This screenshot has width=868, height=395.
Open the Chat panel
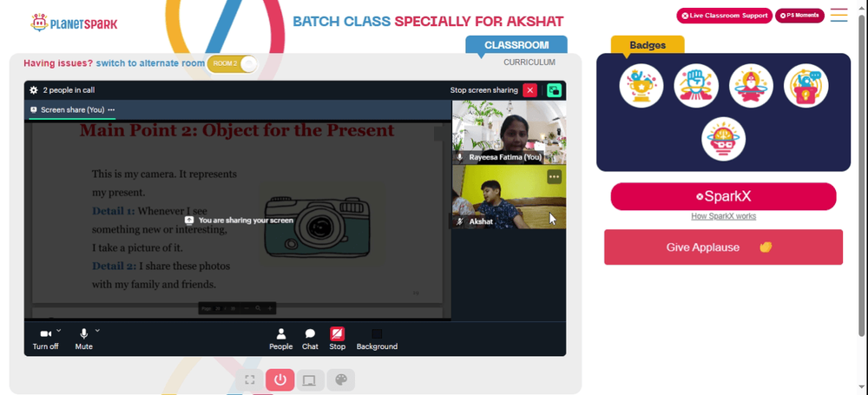(x=310, y=339)
